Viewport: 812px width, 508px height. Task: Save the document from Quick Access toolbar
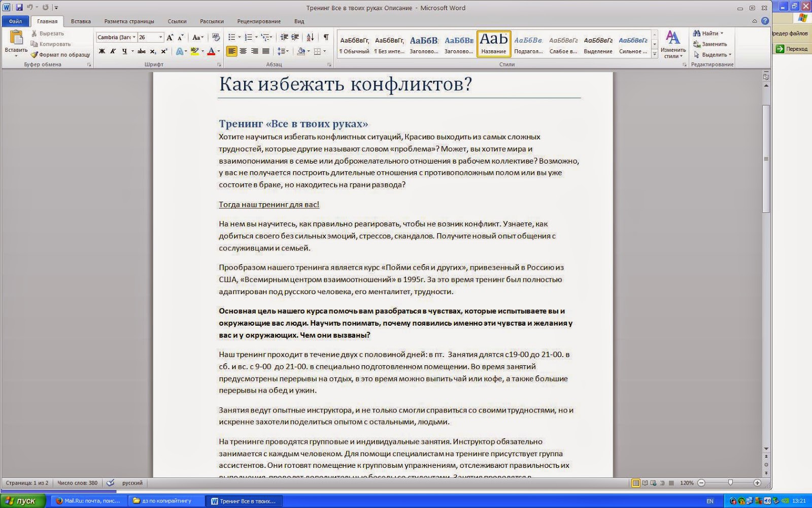pos(19,8)
